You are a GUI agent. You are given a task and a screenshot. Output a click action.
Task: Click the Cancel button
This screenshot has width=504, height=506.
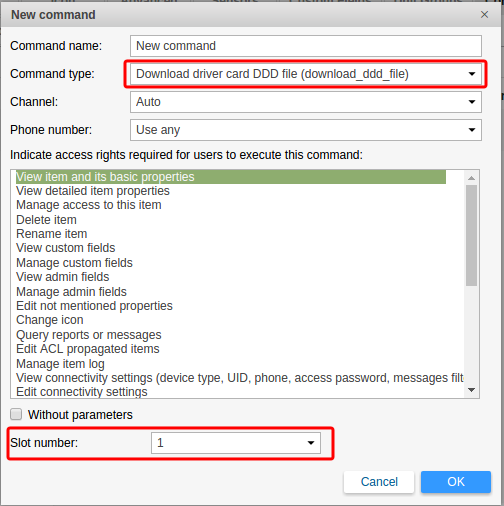(379, 482)
